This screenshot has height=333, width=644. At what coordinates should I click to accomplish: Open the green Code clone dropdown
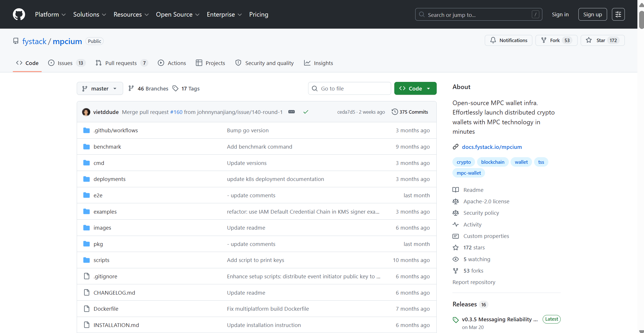(415, 88)
